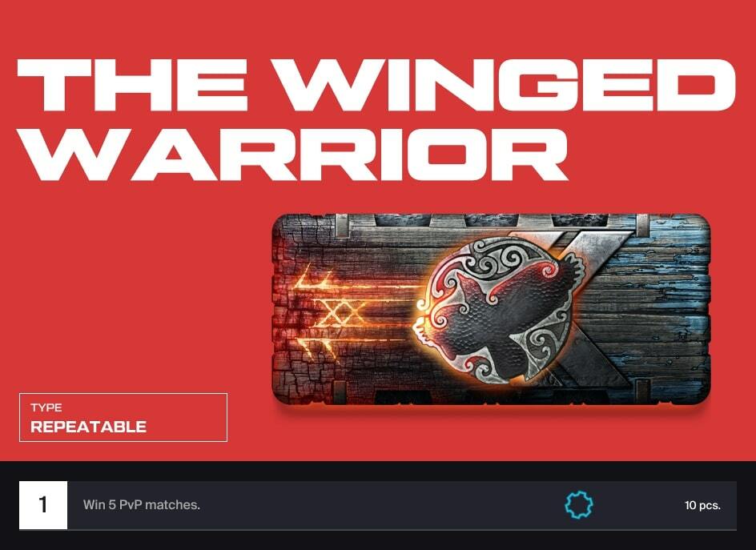Image resolution: width=756 pixels, height=550 pixels.
Task: Click the word THE in the title
Action: coord(131,86)
